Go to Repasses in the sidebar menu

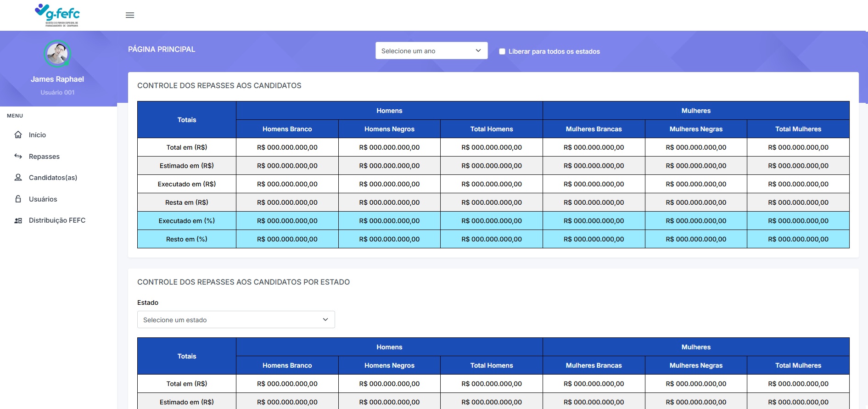[x=44, y=157]
